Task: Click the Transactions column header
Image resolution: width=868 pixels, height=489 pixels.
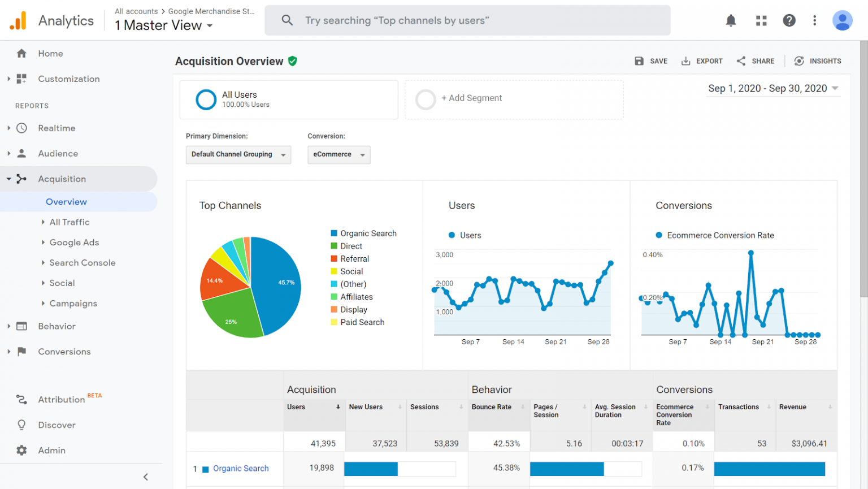Action: point(739,407)
